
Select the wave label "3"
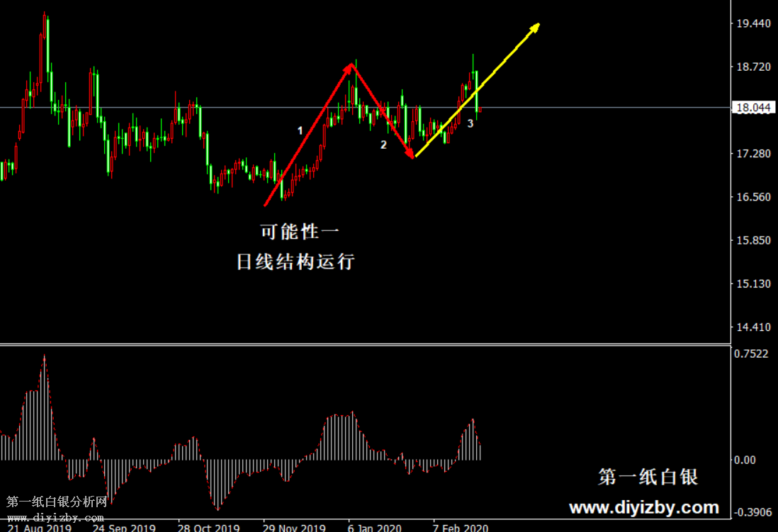(x=470, y=123)
